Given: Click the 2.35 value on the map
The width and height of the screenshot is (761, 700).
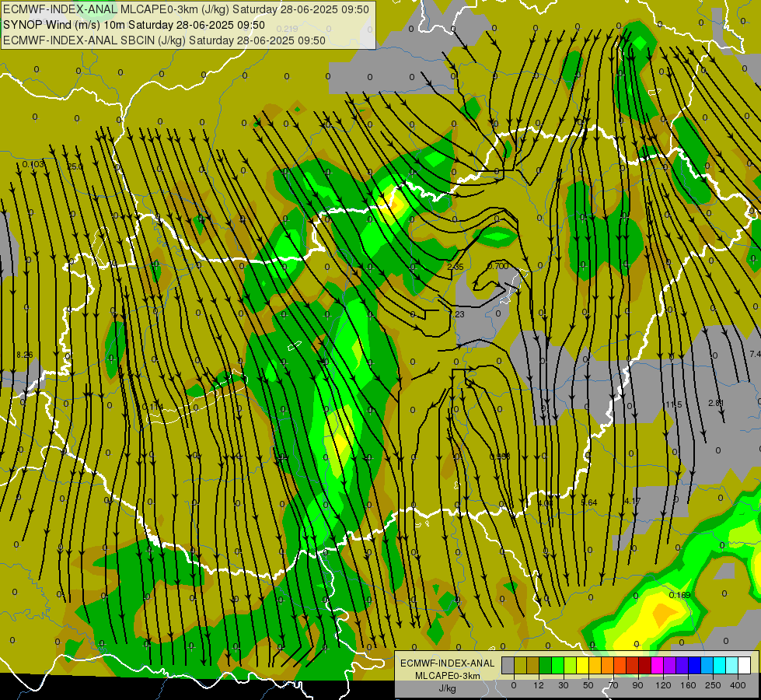Looking at the screenshot, I should (456, 267).
